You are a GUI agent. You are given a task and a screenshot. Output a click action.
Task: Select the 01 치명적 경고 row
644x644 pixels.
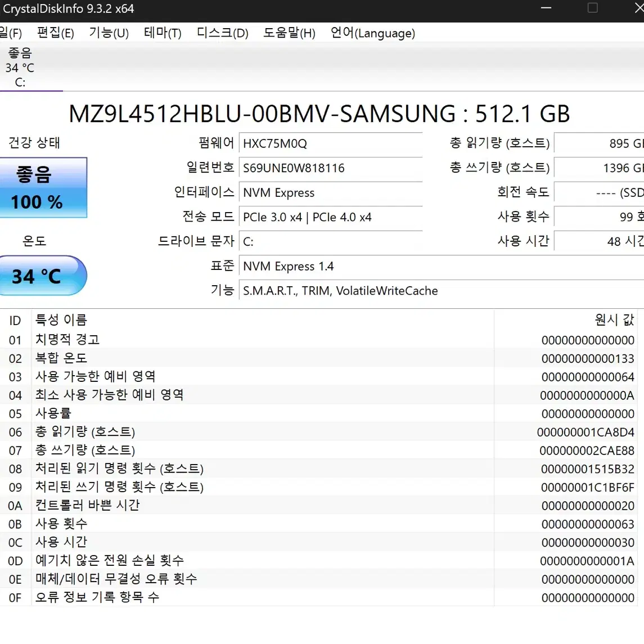click(319, 340)
